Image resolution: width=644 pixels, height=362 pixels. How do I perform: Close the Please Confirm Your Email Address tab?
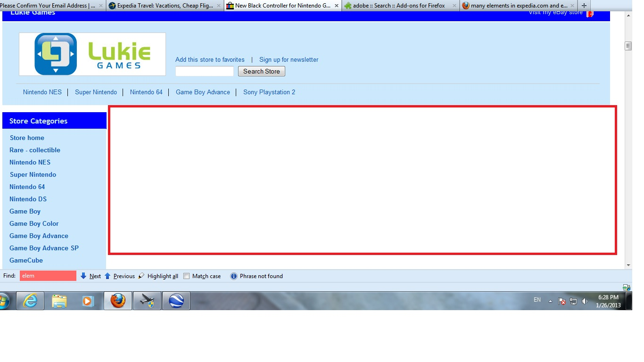click(101, 6)
